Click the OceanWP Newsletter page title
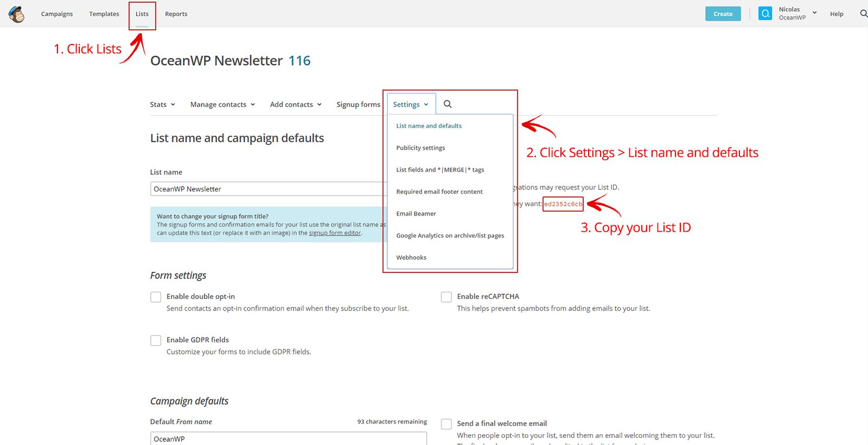 click(216, 61)
